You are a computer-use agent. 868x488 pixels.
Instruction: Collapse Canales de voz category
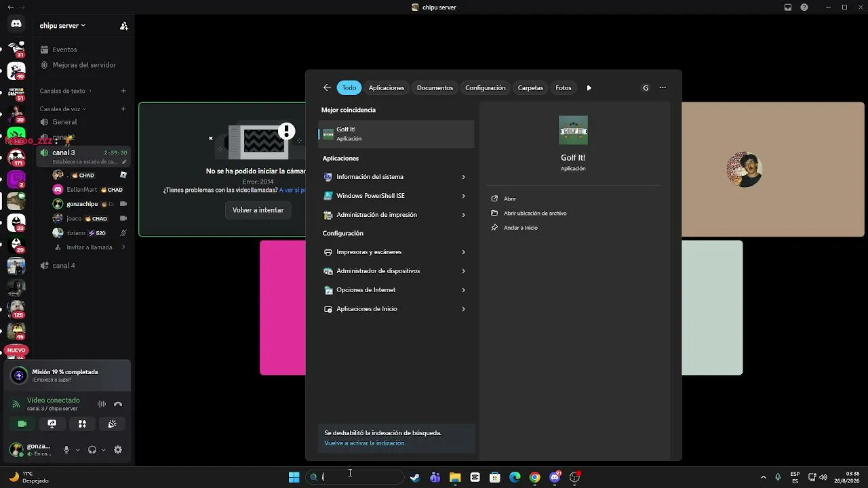coord(63,109)
